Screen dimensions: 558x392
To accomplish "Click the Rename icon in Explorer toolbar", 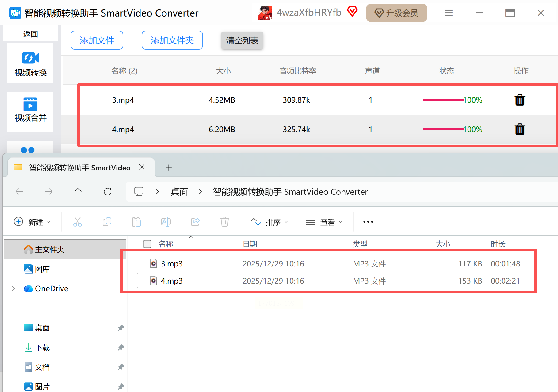I will point(166,222).
